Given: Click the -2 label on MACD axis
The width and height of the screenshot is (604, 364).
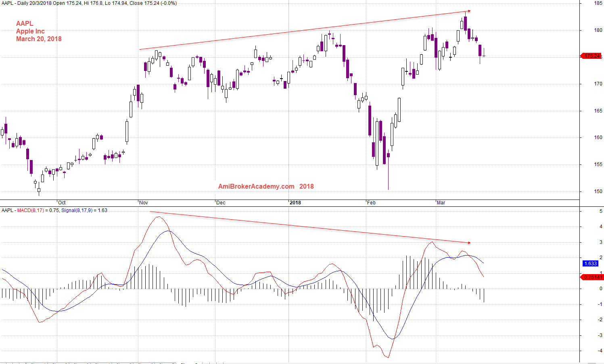Looking at the screenshot, I should tap(600, 320).
